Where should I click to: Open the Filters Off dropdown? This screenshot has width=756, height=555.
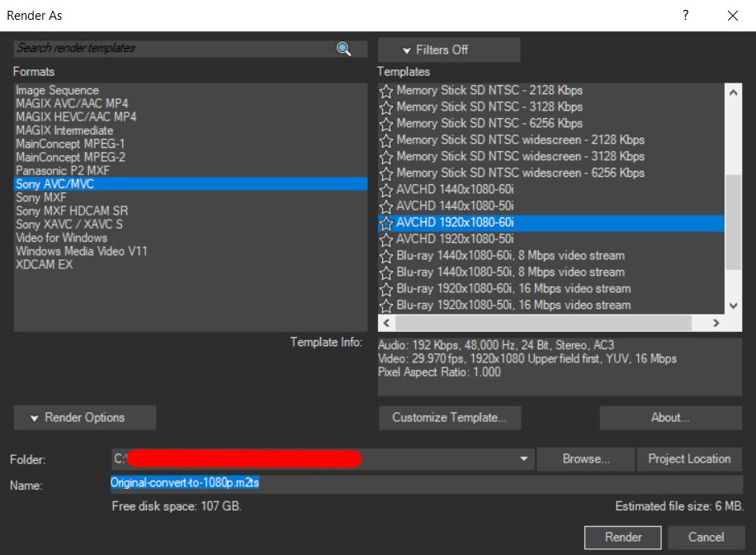[449, 50]
